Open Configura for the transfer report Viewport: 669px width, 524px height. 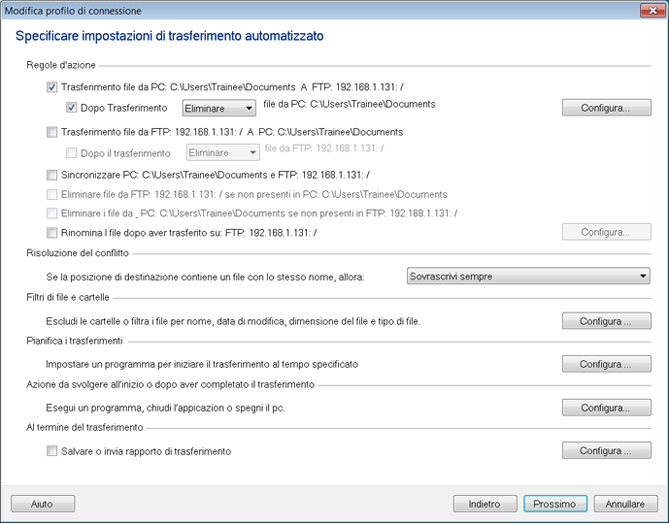pyautogui.click(x=605, y=451)
